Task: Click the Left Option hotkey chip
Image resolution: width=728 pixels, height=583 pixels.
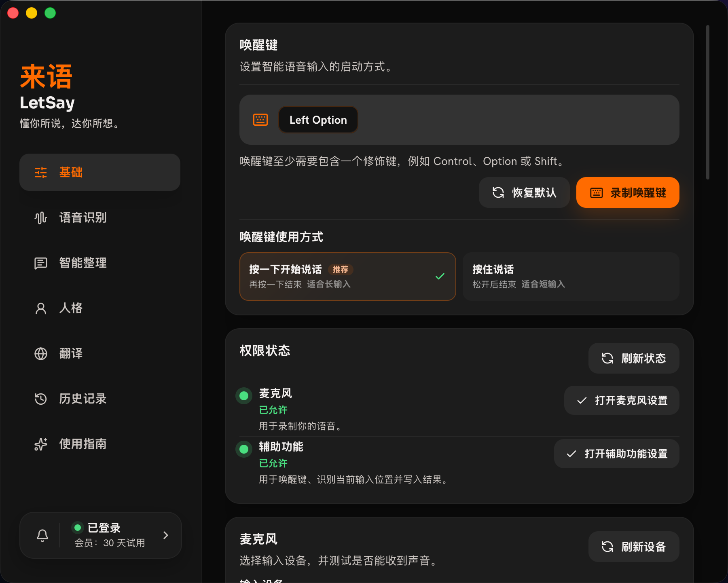Action: pos(318,120)
